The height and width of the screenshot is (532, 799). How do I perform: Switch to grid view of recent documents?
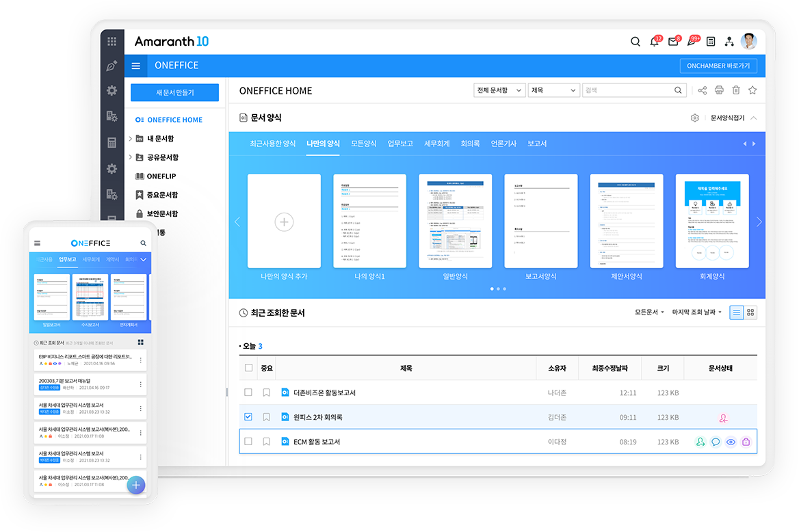pyautogui.click(x=750, y=312)
